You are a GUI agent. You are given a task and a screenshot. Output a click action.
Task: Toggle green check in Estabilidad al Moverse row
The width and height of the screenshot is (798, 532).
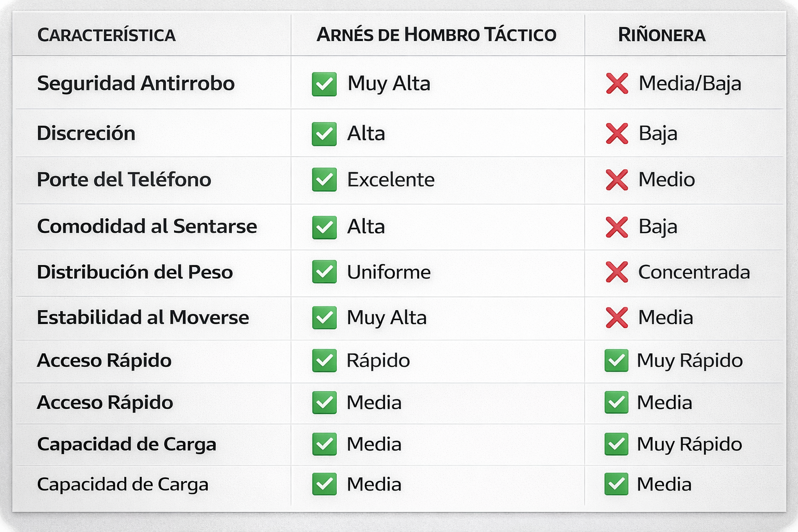click(x=324, y=317)
